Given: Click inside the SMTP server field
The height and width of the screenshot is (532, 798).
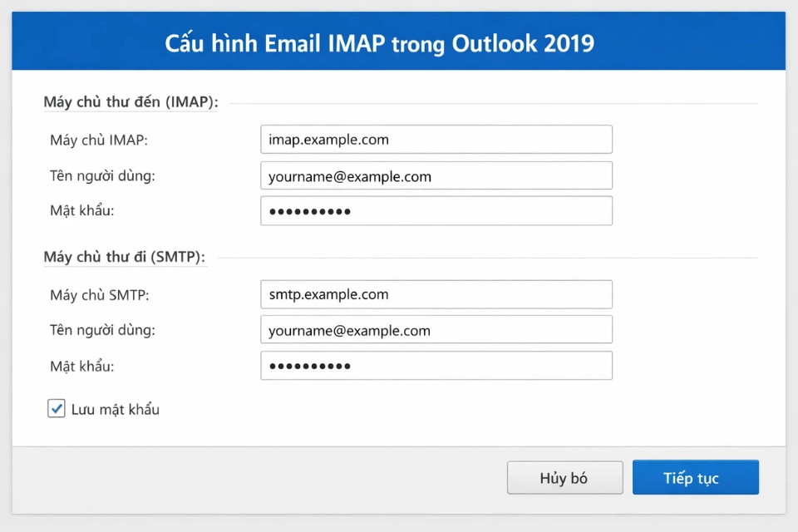Looking at the screenshot, I should (436, 294).
